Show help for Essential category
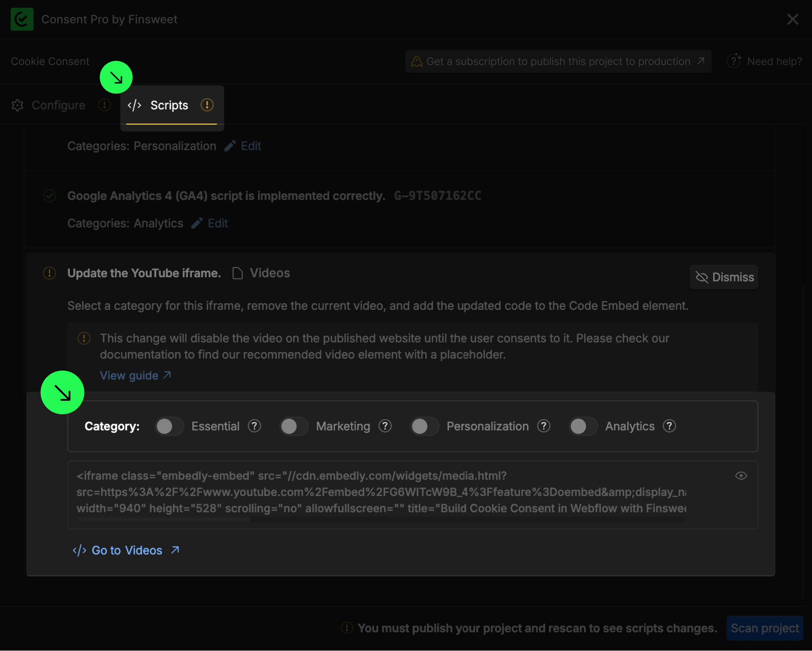Viewport: 812px width, 651px height. click(x=254, y=426)
